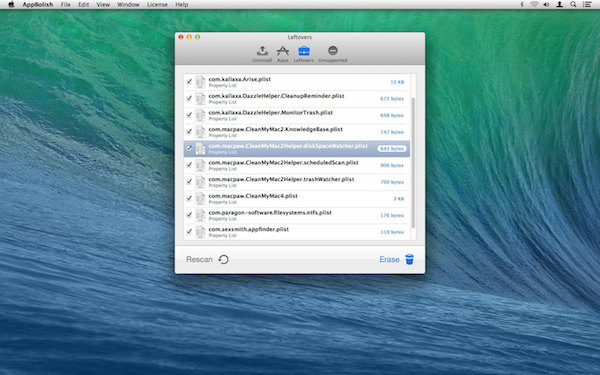The image size is (600, 375).
Task: Open the Uninstall toolbar tab
Action: [x=262, y=54]
